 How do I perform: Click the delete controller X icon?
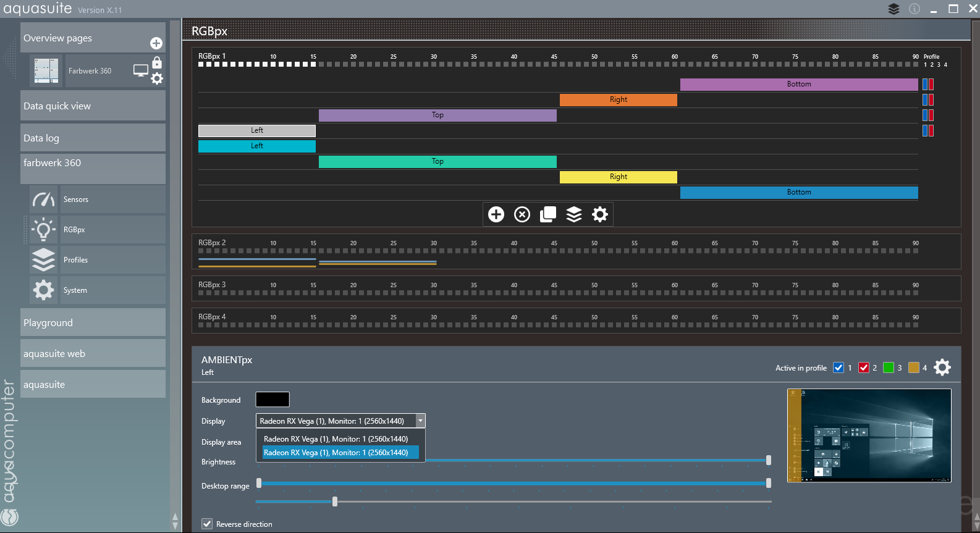[x=522, y=214]
